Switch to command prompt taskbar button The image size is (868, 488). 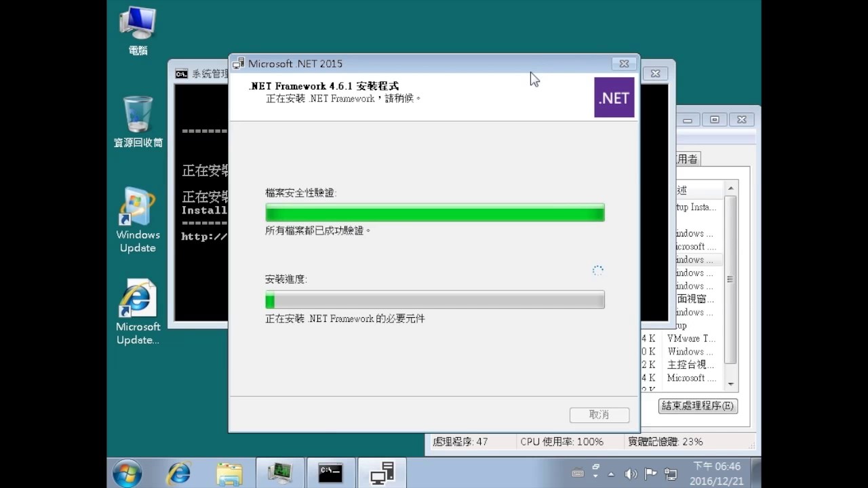(331, 473)
